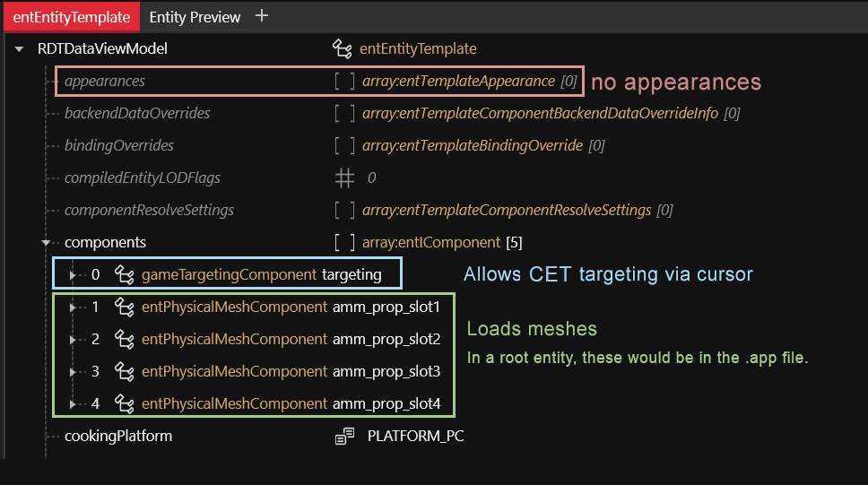Click the component icon for amm_prop_slot3
The image size is (868, 485).
point(125,371)
